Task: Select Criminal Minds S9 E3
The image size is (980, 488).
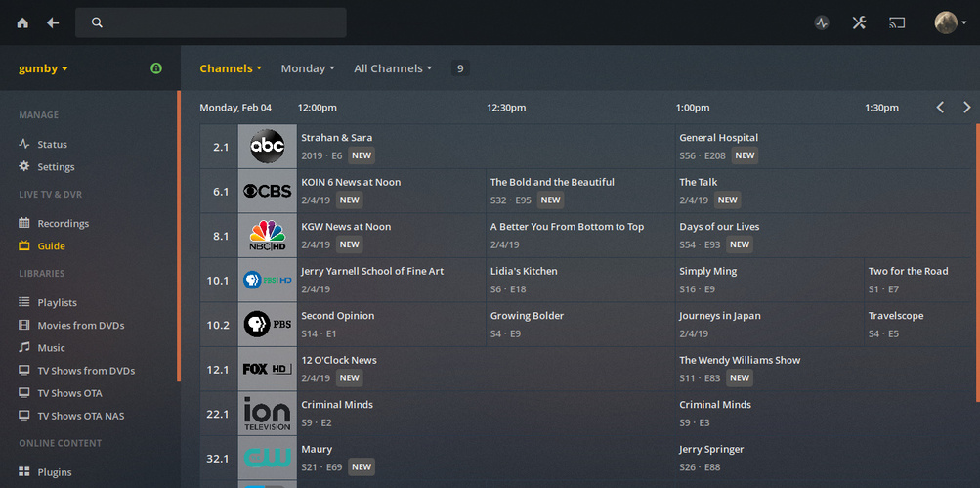Action: pos(825,413)
